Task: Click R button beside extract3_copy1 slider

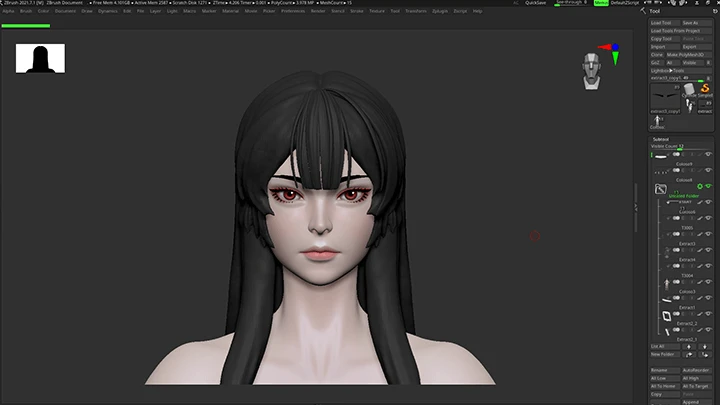Action: click(708, 79)
